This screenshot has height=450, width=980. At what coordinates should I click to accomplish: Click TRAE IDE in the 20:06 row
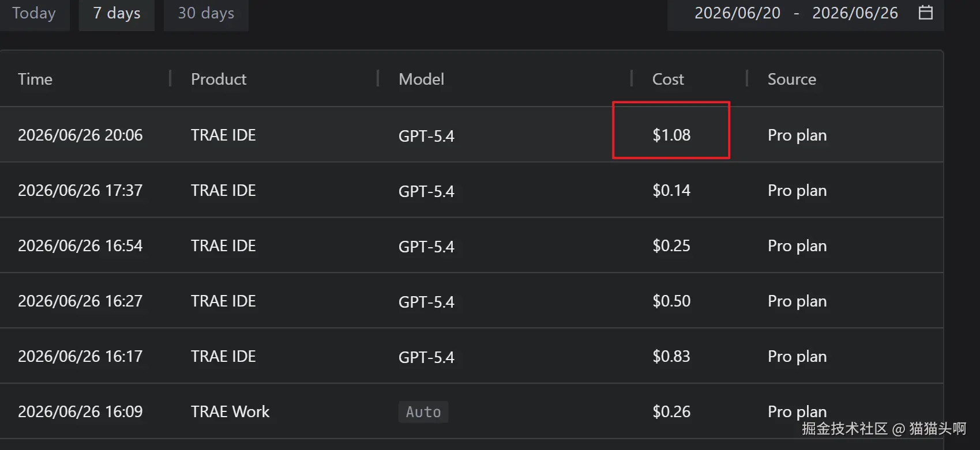tap(223, 135)
